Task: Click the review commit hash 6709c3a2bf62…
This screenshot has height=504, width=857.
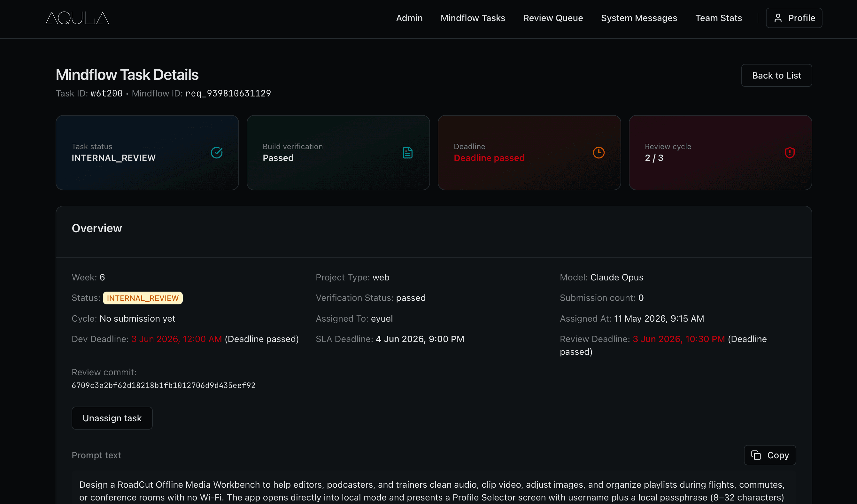Action: tap(163, 386)
